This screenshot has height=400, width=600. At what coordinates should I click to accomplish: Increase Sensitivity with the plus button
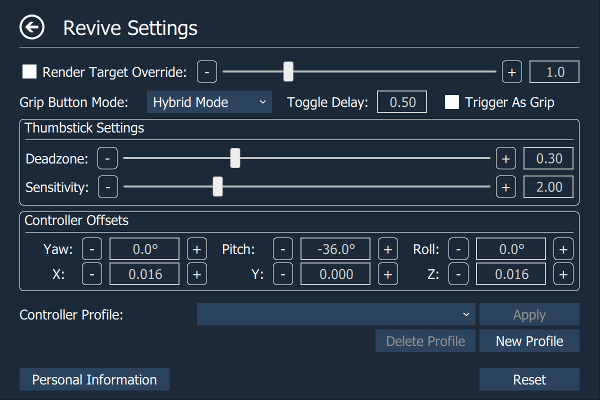tap(505, 187)
